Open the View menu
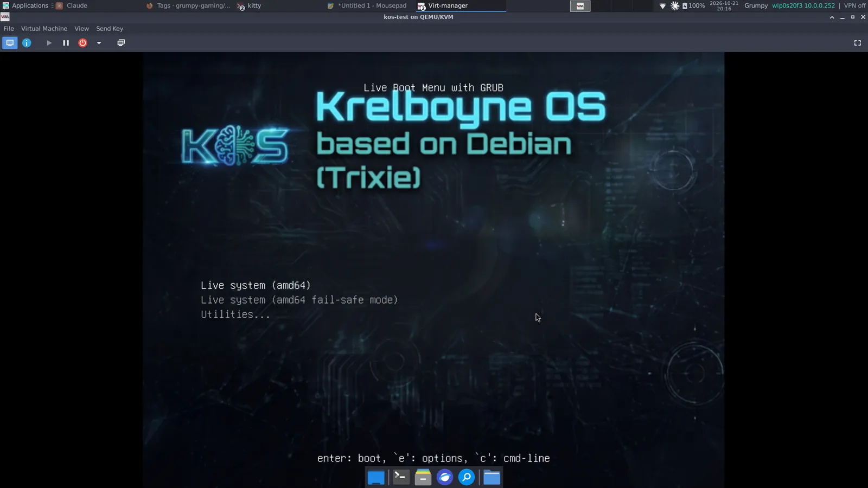The width and height of the screenshot is (868, 488). point(81,29)
